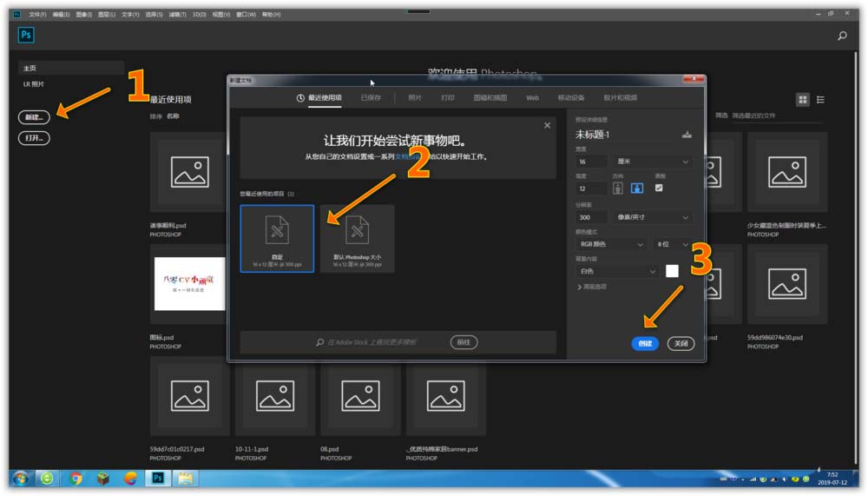
Task: Open the 图像(I) menu
Action: point(83,15)
